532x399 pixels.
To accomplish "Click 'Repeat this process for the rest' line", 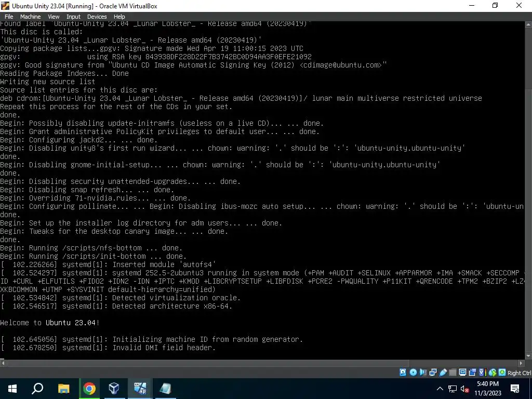I will click(x=116, y=107).
